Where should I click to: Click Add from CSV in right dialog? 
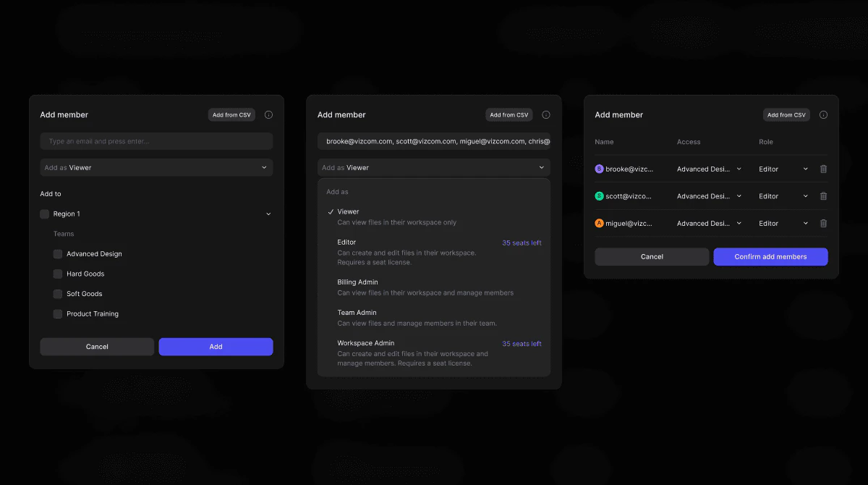786,115
